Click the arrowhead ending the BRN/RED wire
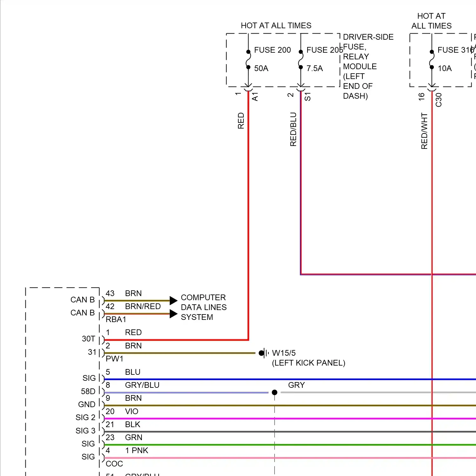The height and width of the screenshot is (476, 476). point(174,314)
